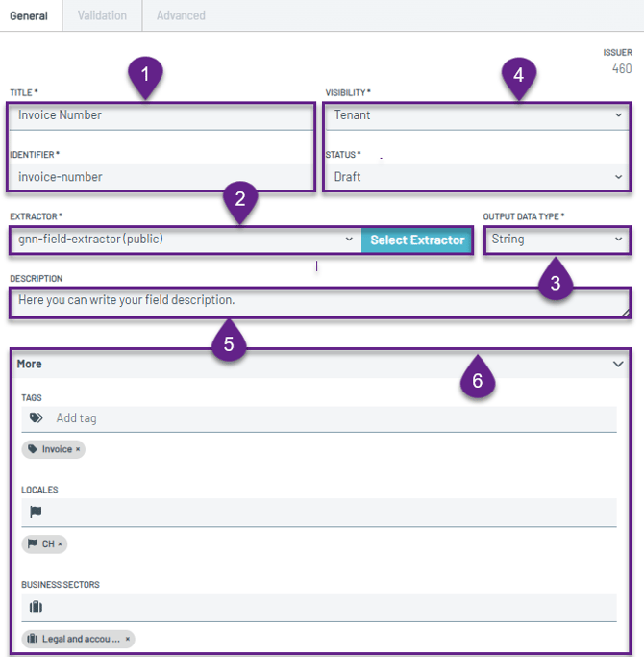Open the Status dropdown showing Draft

click(478, 177)
